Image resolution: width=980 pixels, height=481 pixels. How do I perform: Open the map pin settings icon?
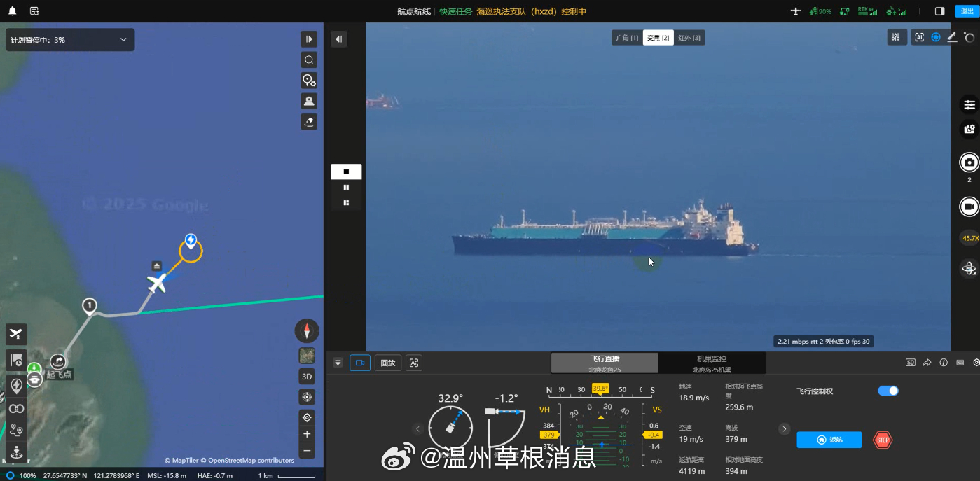[x=309, y=81]
